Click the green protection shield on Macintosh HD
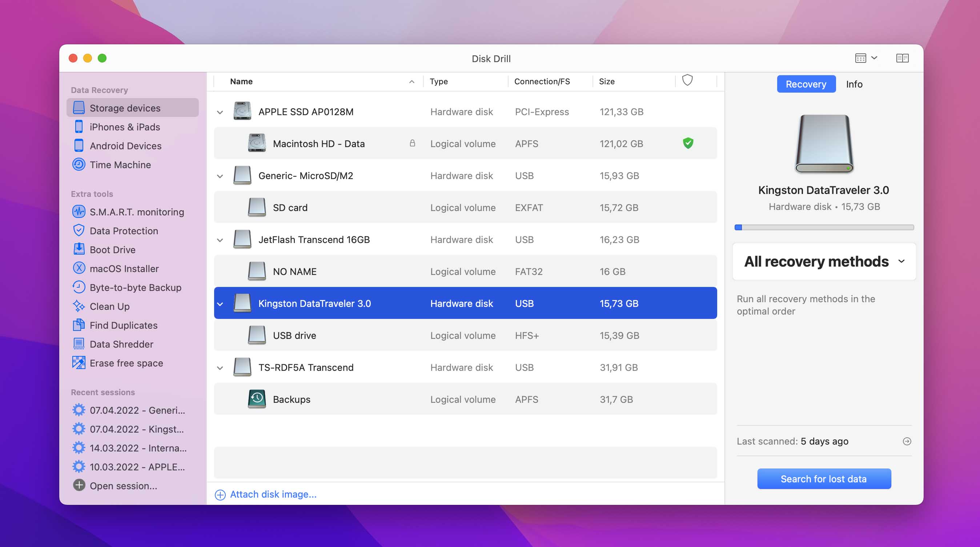The width and height of the screenshot is (980, 547). coord(688,143)
